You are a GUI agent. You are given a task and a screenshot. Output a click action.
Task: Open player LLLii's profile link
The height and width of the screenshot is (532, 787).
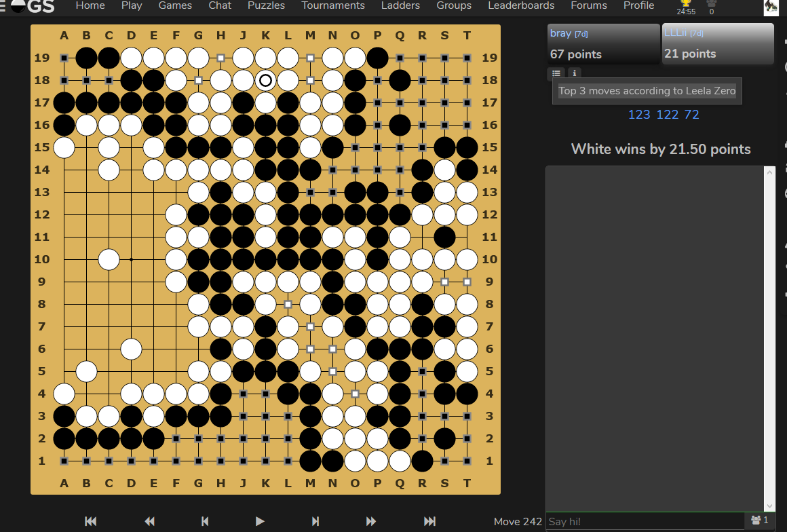coord(676,33)
